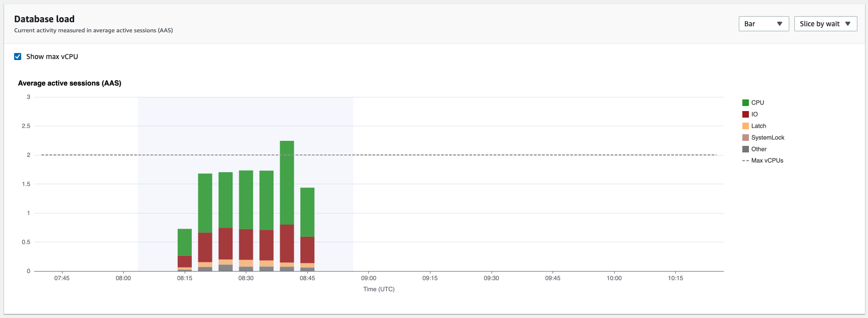Image resolution: width=868 pixels, height=318 pixels.
Task: Click the Average active sessions (AAS) chart title
Action: click(x=70, y=83)
